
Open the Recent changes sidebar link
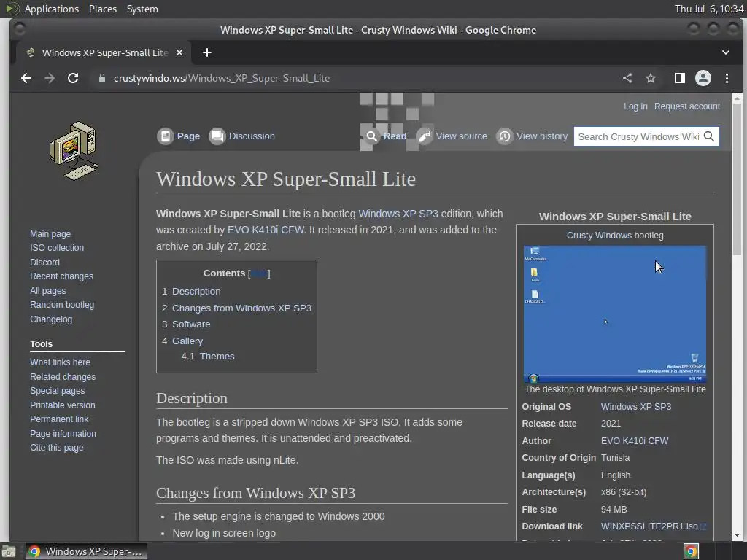(x=61, y=276)
